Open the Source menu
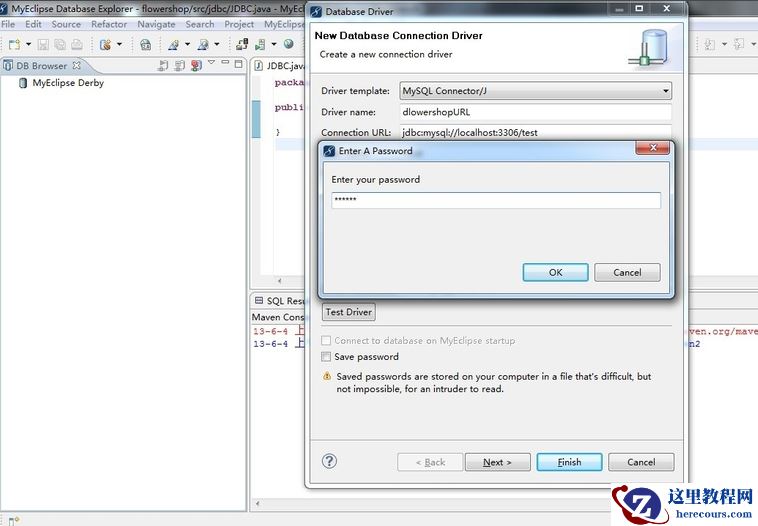Image resolution: width=758 pixels, height=526 pixels. [x=66, y=24]
